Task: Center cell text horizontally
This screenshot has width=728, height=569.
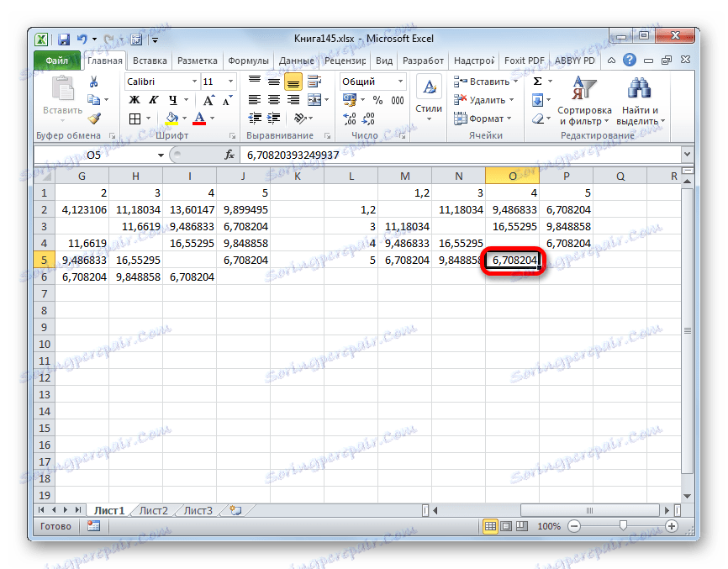Action: (274, 100)
